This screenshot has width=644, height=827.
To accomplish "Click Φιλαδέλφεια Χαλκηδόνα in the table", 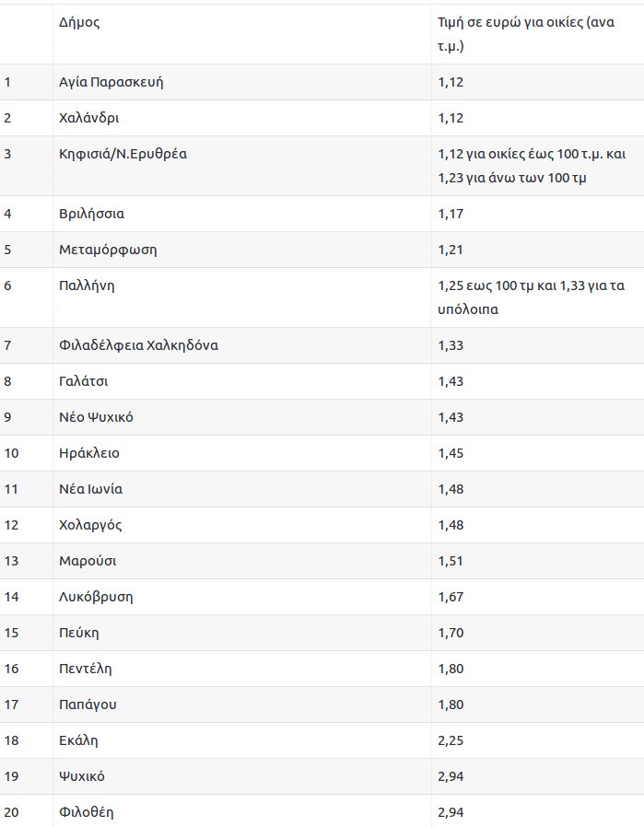I will tap(138, 346).
